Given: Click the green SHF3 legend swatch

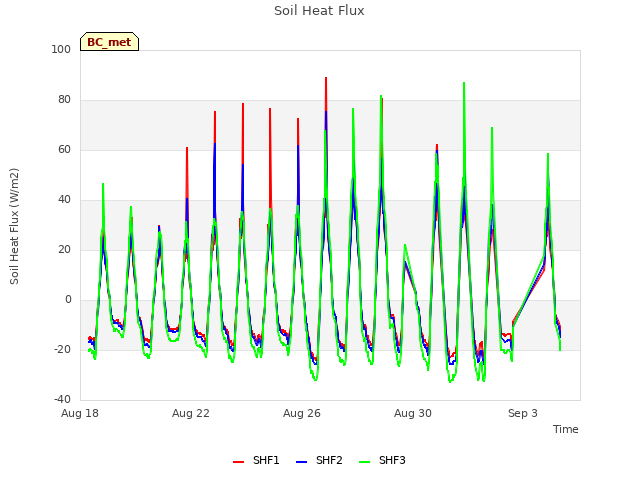Looking at the screenshot, I should pyautogui.click(x=364, y=462).
